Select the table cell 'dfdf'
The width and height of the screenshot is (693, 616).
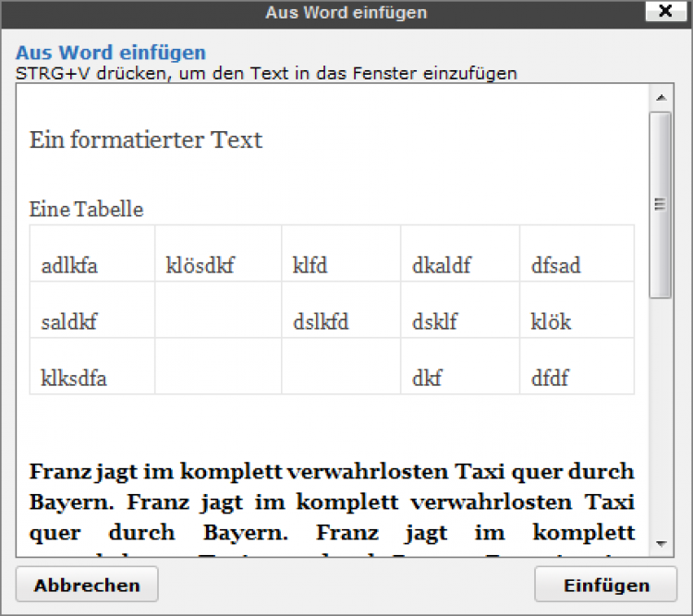coord(550,379)
